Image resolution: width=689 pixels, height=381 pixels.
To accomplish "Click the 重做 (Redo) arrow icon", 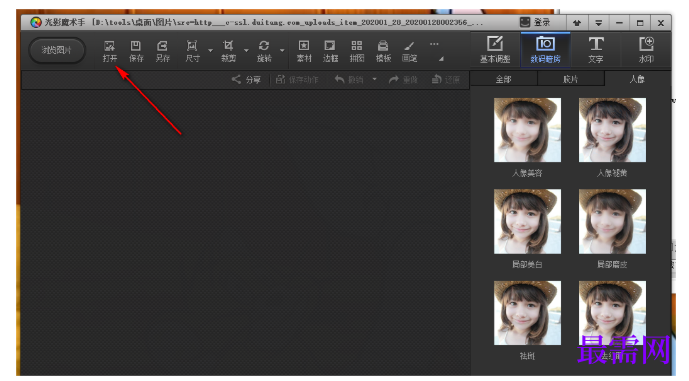I will 394,79.
